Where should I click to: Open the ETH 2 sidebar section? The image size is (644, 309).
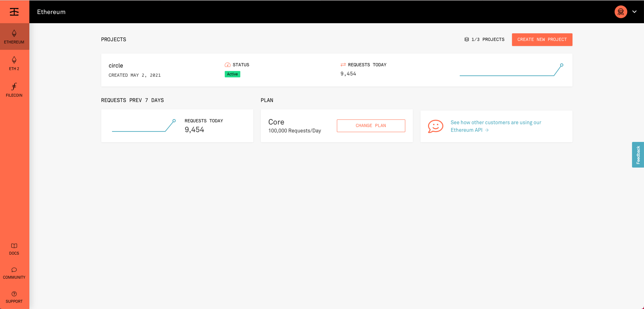coord(14,63)
